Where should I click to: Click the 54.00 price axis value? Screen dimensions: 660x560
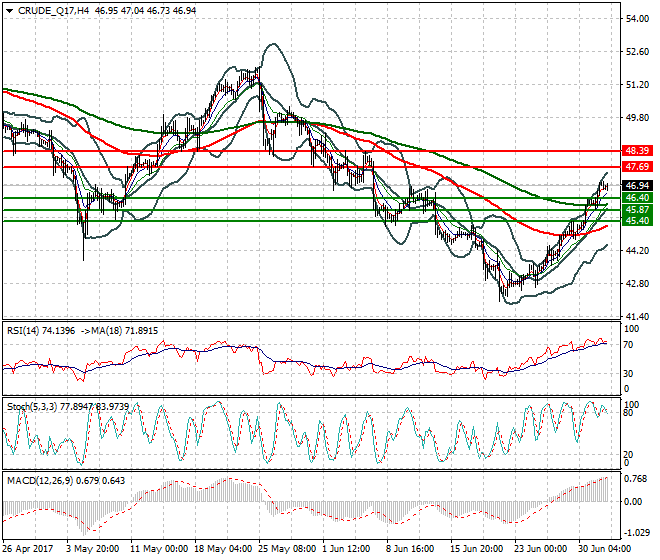[x=637, y=19]
